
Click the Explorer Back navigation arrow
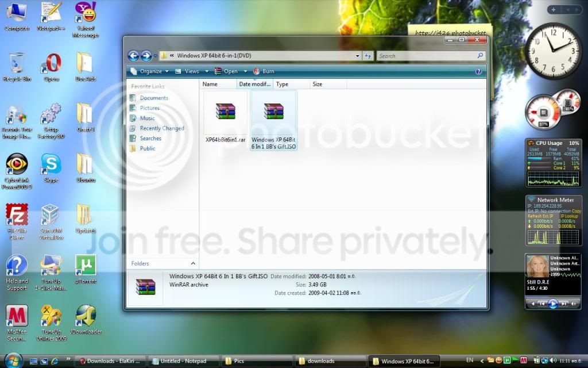click(x=133, y=56)
